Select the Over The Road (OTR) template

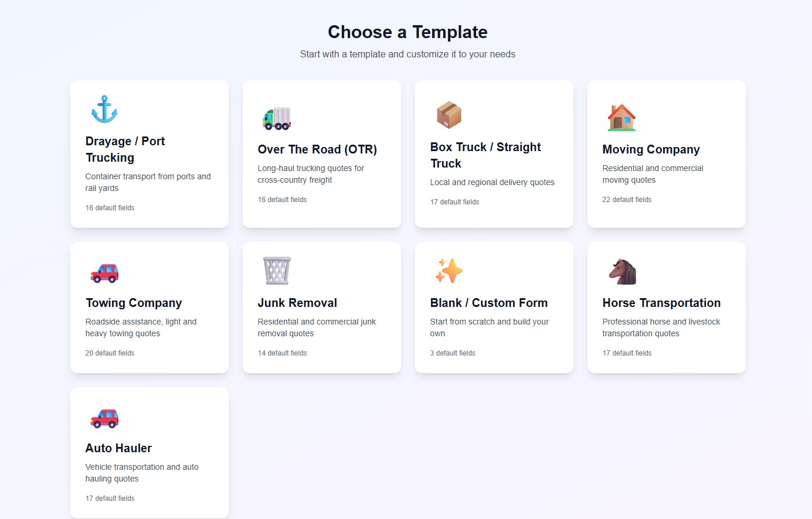tap(321, 153)
